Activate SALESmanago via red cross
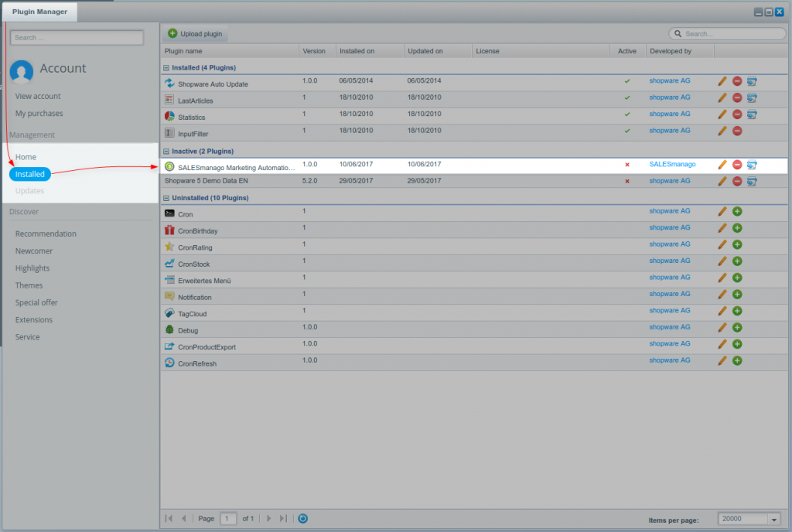Screen dimensions: 792x532 (626, 165)
